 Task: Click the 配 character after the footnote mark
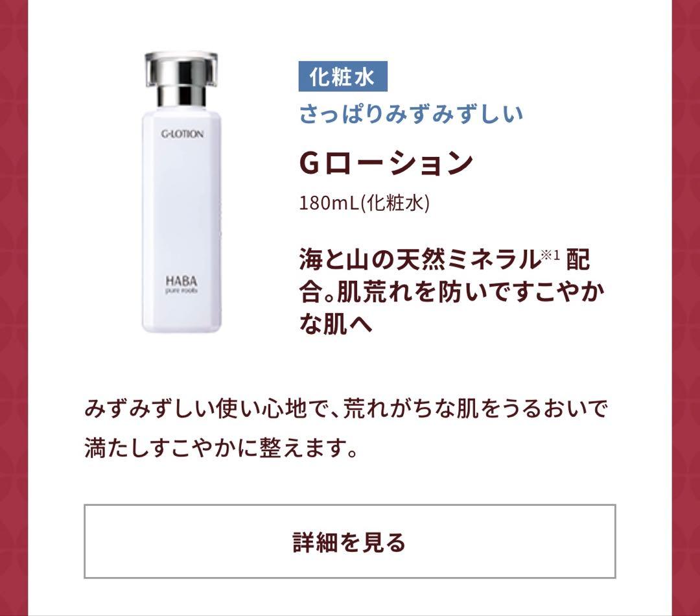pos(578,260)
